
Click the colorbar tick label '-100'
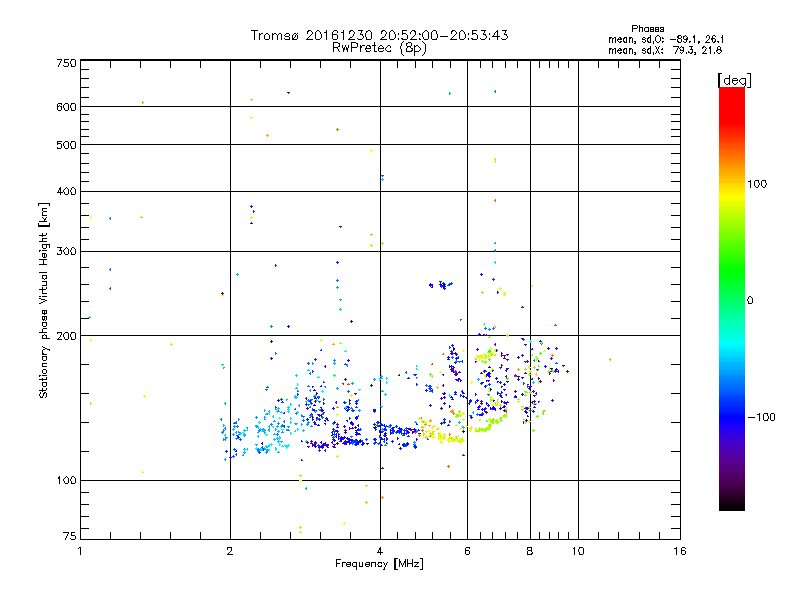point(761,417)
